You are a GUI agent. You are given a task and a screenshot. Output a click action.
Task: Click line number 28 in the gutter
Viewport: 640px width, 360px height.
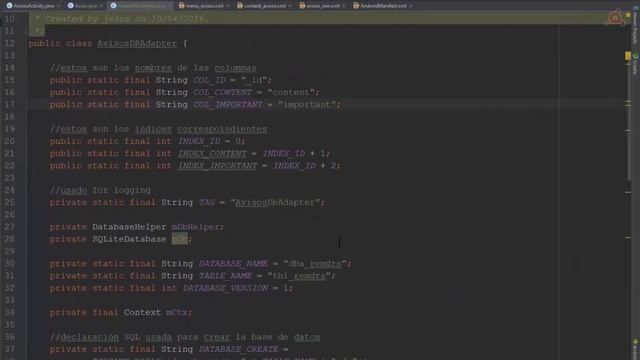point(9,239)
